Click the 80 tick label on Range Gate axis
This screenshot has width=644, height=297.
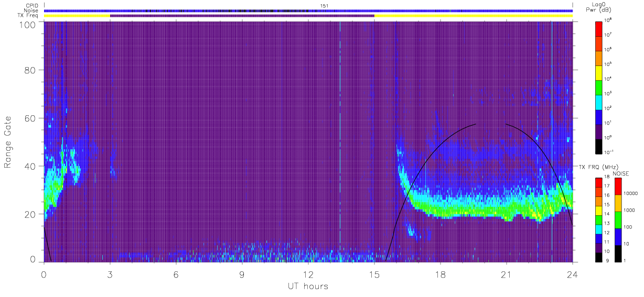[x=30, y=70]
